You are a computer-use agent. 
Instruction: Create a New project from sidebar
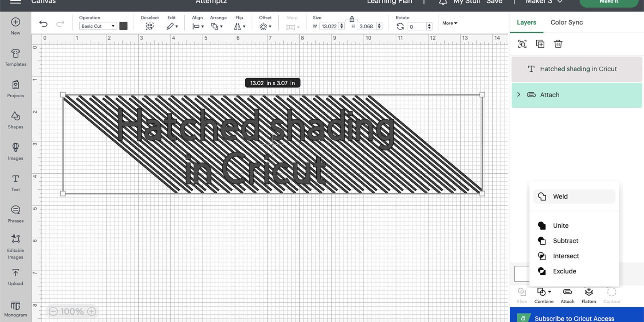[x=15, y=26]
